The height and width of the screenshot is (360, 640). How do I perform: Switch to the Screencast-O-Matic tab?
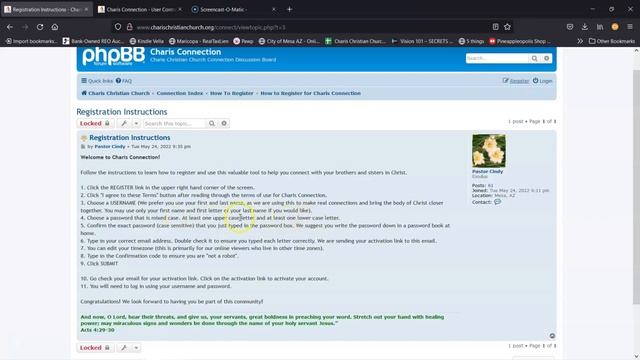[235, 9]
